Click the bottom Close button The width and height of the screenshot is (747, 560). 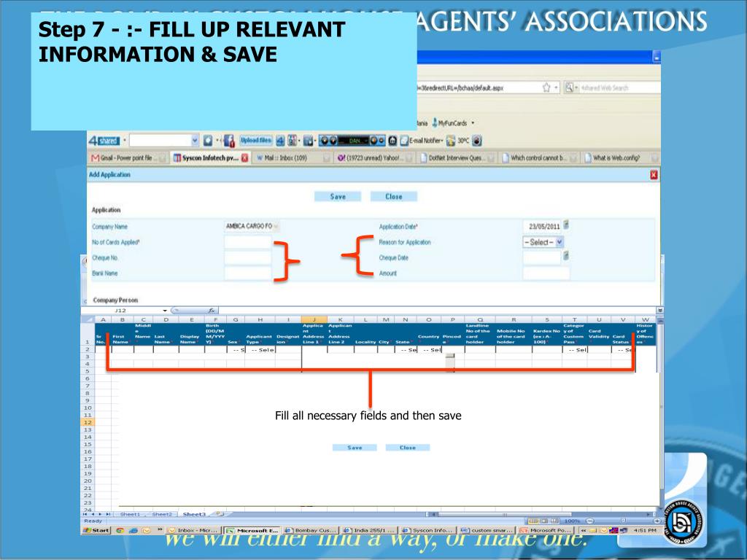pyautogui.click(x=407, y=448)
